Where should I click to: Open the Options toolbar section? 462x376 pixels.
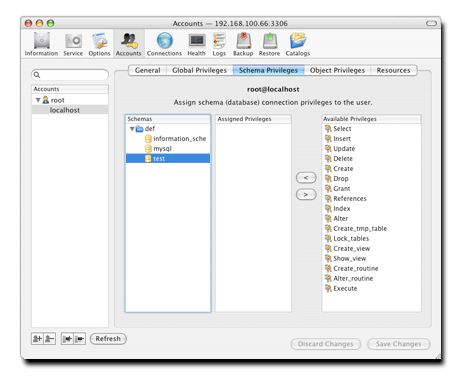[x=99, y=44]
